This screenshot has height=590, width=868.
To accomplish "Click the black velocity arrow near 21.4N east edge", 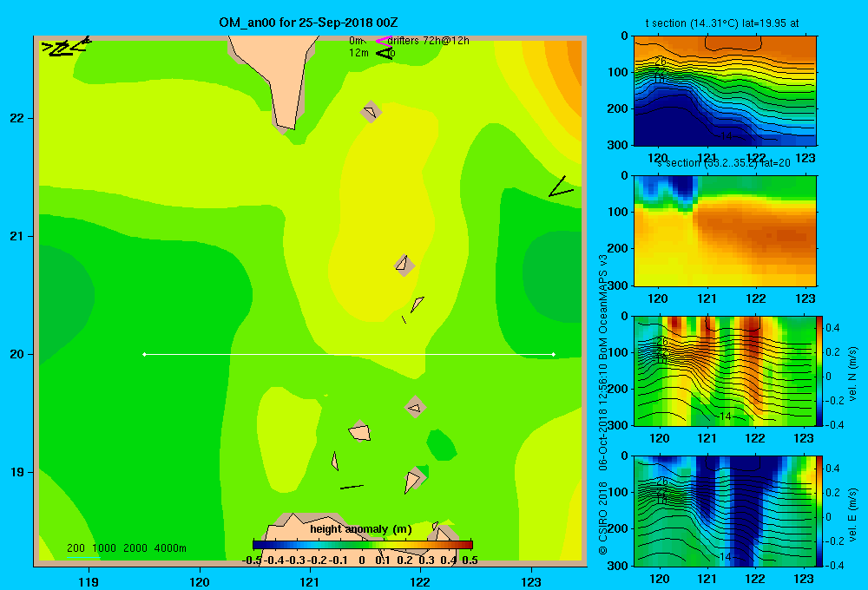I will pos(560,187).
